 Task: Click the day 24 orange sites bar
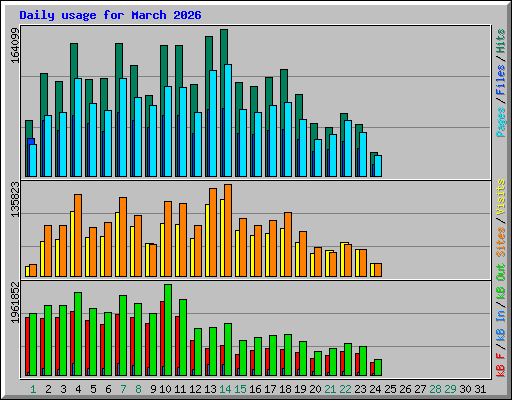(x=378, y=270)
